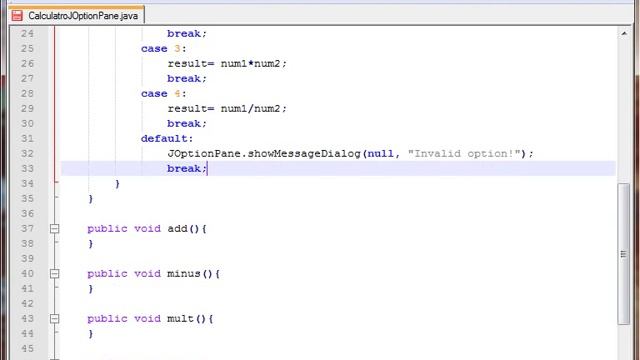This screenshot has width=640, height=360.
Task: Click 'case 4:' on line 28
Action: point(164,94)
